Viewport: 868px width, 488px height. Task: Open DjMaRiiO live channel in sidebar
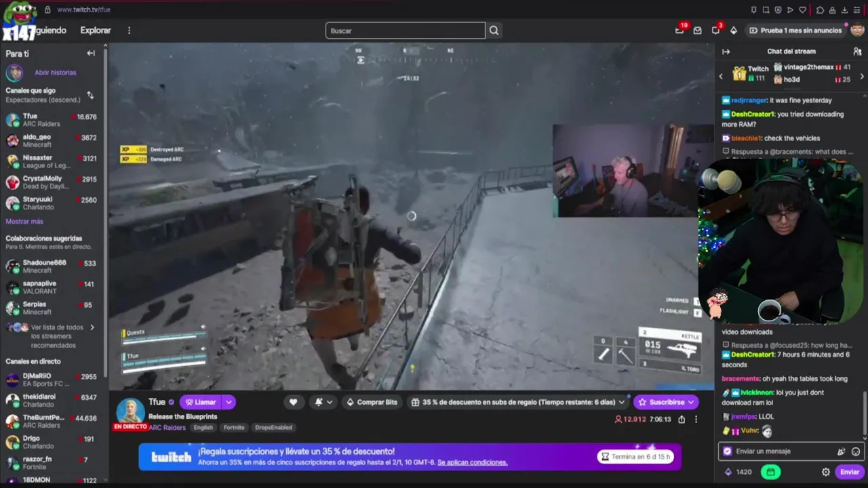[x=52, y=380]
